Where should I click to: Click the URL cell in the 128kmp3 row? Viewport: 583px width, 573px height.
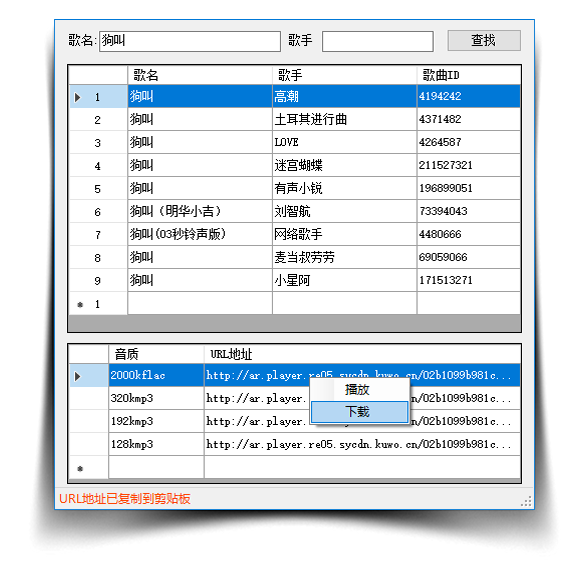click(362, 444)
